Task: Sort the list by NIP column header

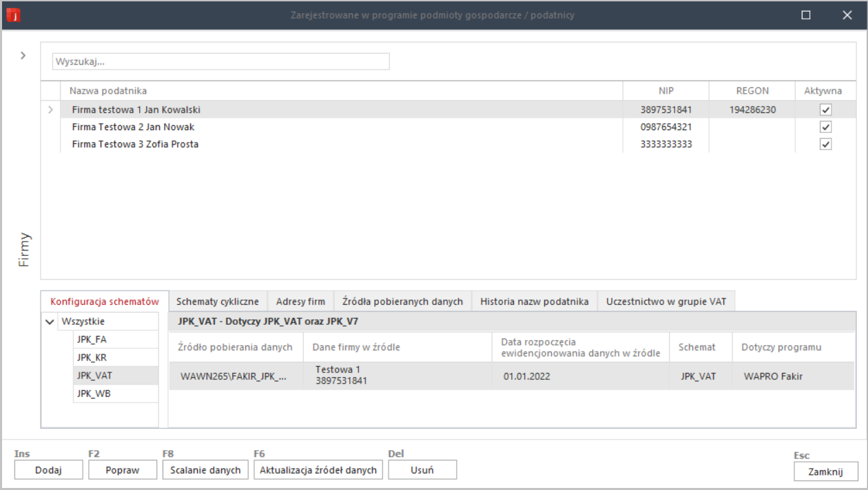Action: coord(665,90)
